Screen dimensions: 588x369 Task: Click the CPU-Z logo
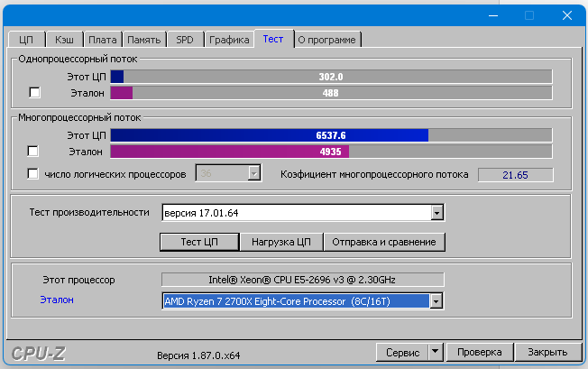(x=38, y=354)
